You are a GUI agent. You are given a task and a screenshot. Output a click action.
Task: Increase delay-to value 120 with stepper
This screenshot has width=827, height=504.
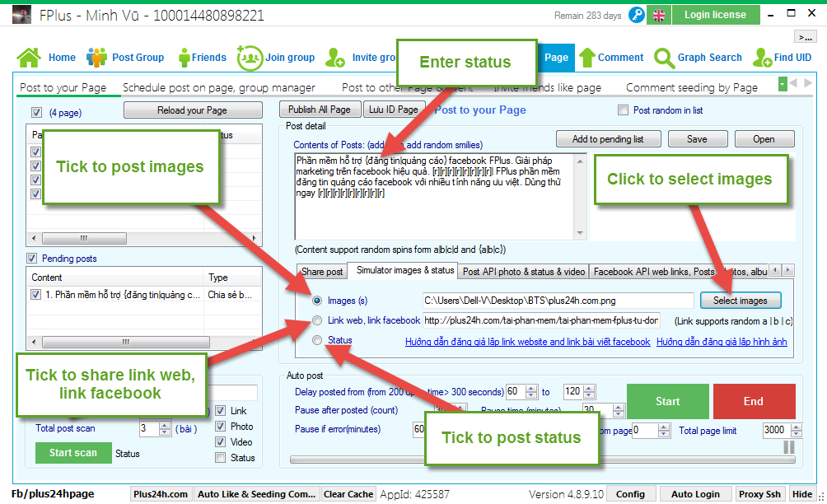[x=589, y=389]
